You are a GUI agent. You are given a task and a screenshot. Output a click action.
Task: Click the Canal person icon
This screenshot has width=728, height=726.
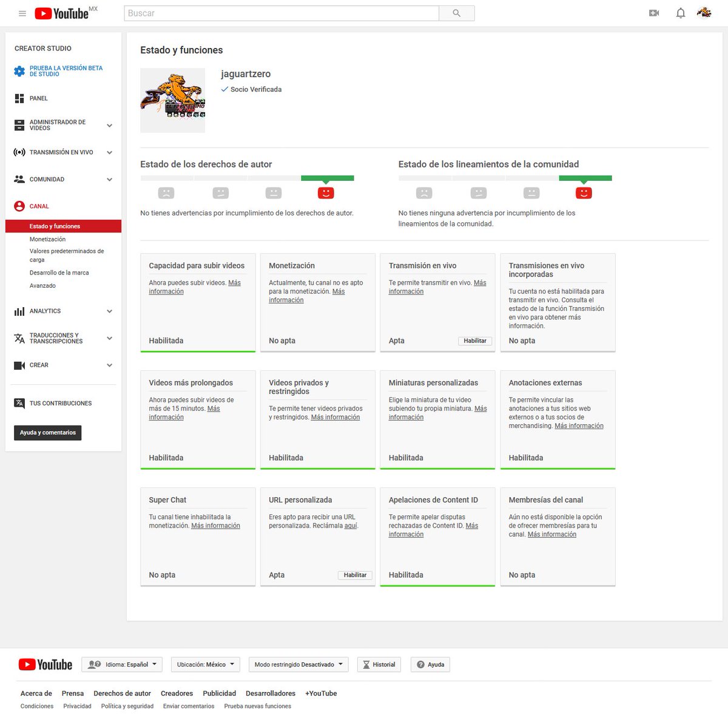point(19,206)
